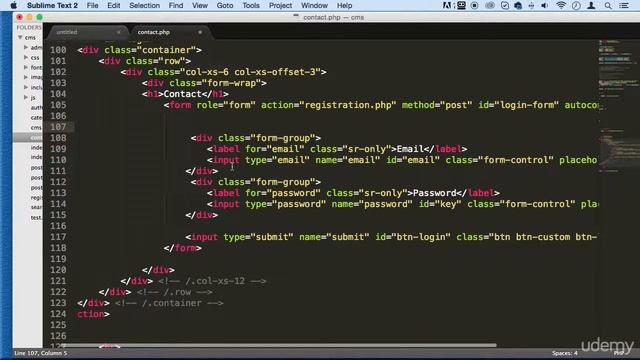Viewport: 640px width, 360px height.
Task: Open the File menu
Action: click(92, 6)
